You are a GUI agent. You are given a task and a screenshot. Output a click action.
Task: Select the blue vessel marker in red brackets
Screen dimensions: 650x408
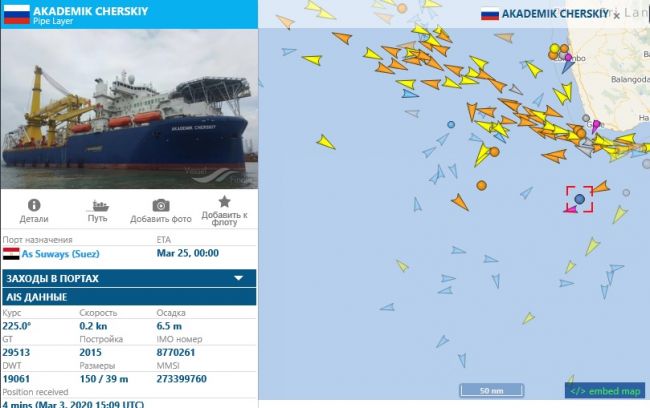pos(580,199)
